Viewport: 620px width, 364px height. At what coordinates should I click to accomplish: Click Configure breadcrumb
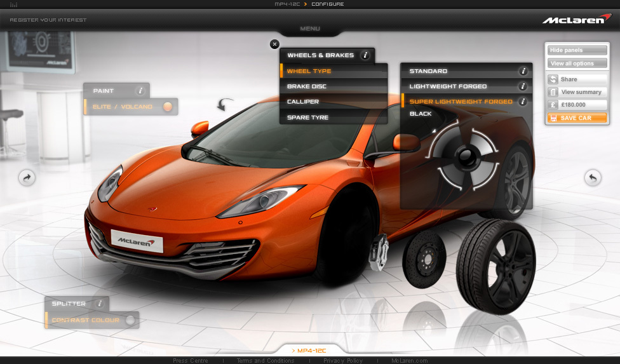point(327,4)
